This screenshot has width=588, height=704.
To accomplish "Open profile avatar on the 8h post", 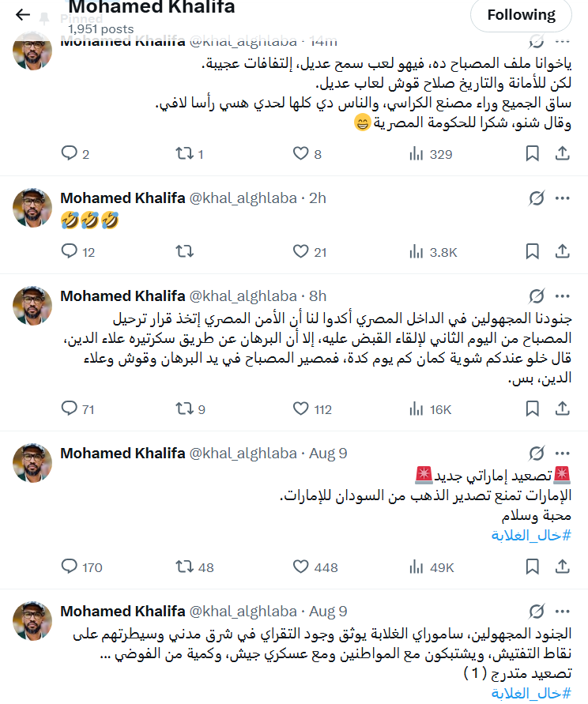I will (33, 306).
